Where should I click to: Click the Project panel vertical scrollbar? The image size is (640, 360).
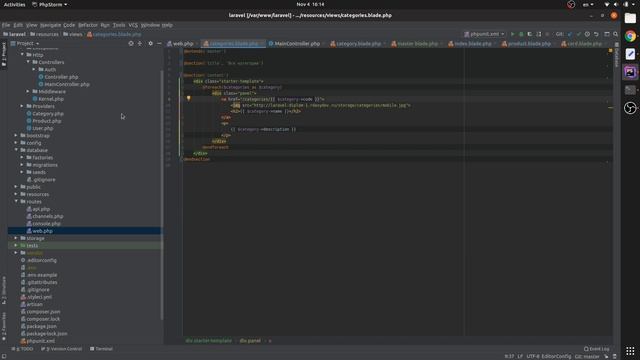(x=162, y=195)
